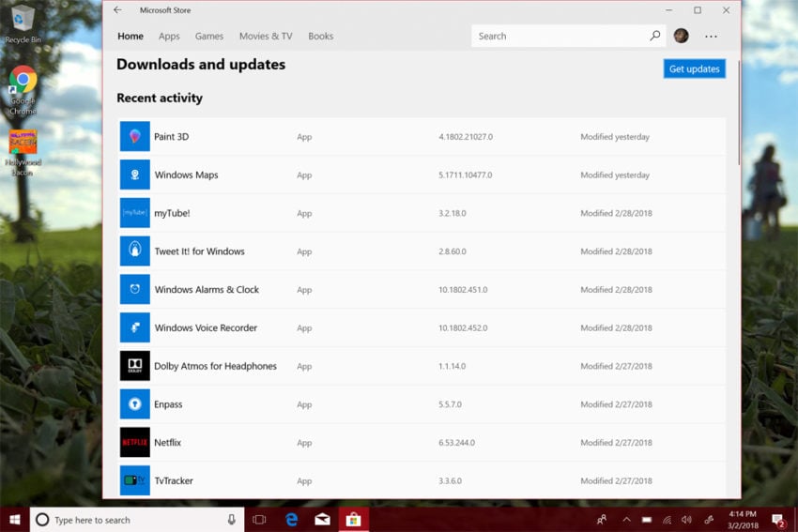This screenshot has height=532, width=798.
Task: Click the Get updates button
Action: [694, 68]
